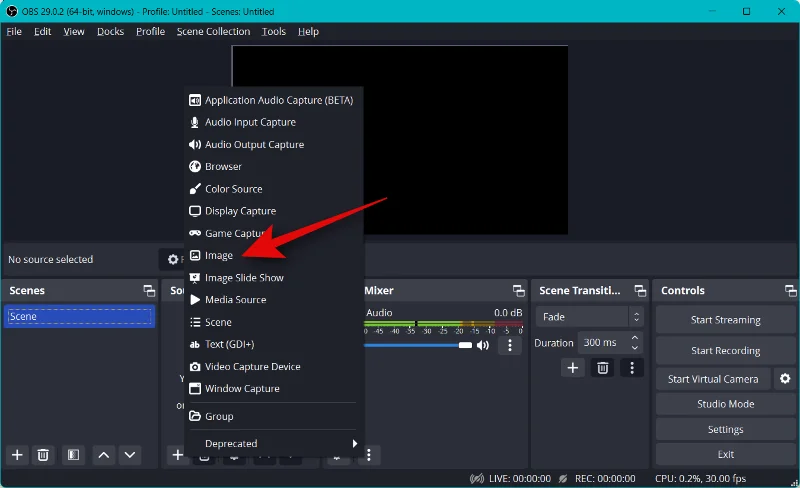The width and height of the screenshot is (800, 488).
Task: Remove transition using trash icon
Action: [603, 368]
